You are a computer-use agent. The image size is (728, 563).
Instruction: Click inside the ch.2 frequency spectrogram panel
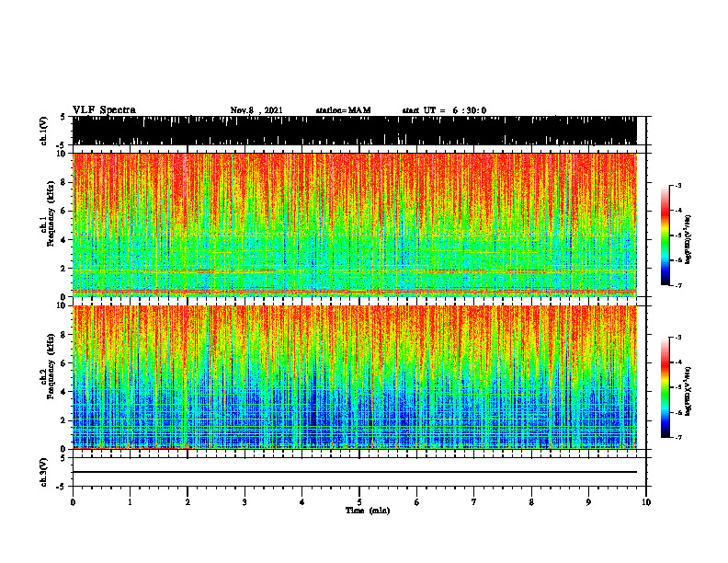[355, 377]
